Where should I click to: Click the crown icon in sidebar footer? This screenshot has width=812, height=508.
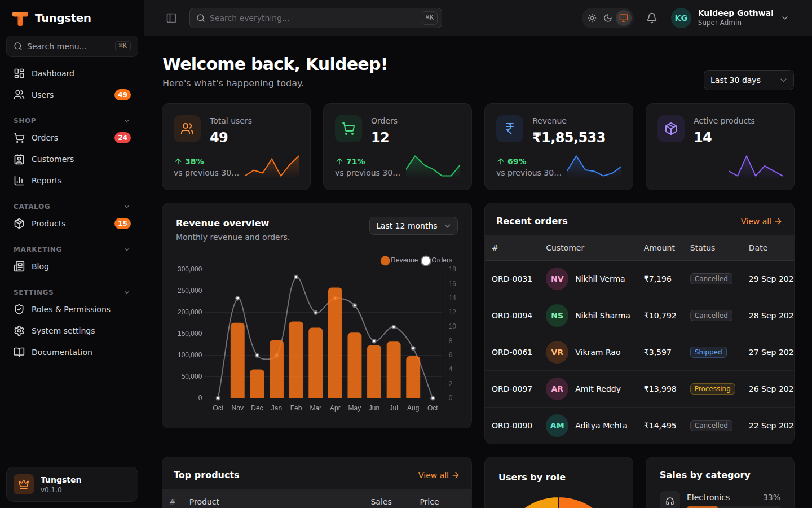[x=24, y=484]
